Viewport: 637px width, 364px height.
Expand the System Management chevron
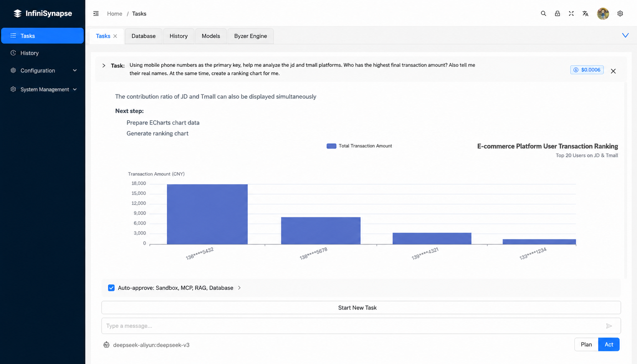75,89
